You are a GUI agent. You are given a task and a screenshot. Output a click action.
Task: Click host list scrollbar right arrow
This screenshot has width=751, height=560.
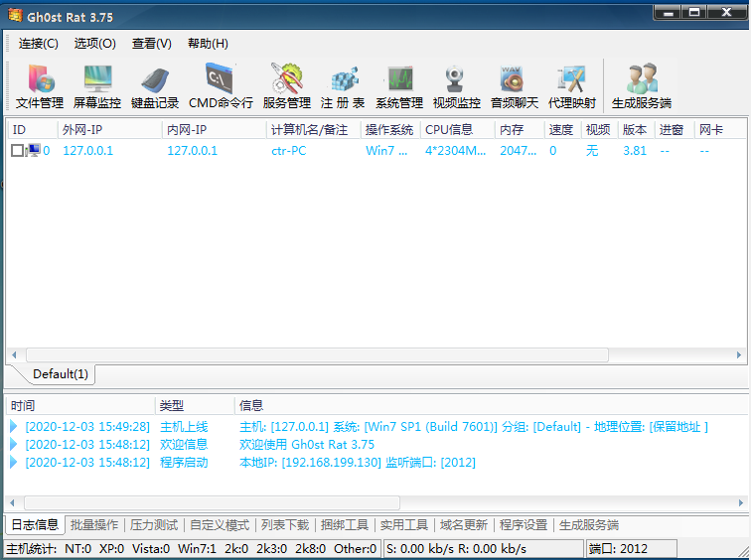pos(738,354)
